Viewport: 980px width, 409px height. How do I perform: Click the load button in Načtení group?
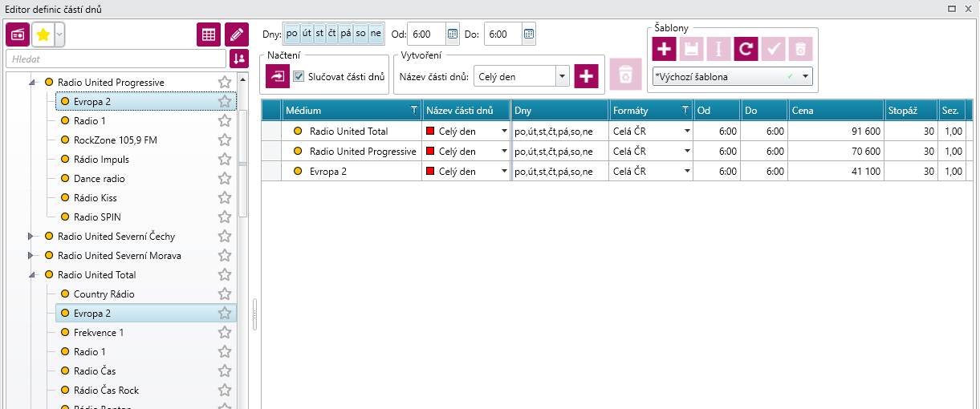(x=278, y=77)
